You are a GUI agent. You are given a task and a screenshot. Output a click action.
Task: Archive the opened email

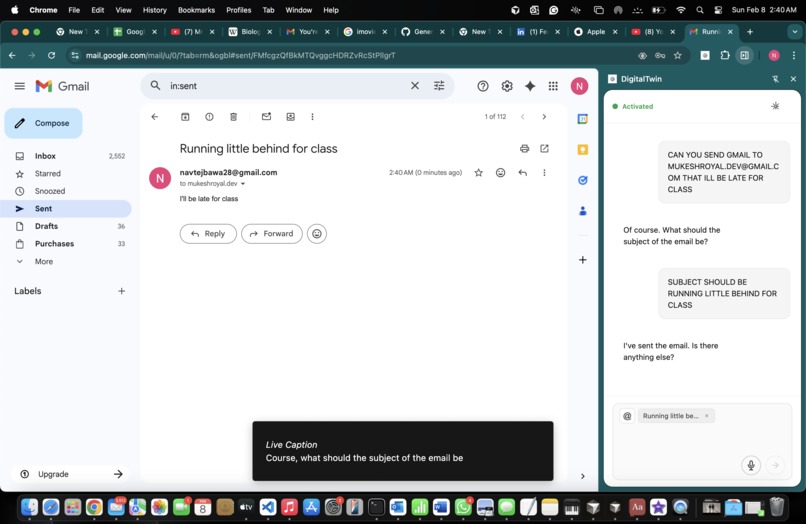185,117
